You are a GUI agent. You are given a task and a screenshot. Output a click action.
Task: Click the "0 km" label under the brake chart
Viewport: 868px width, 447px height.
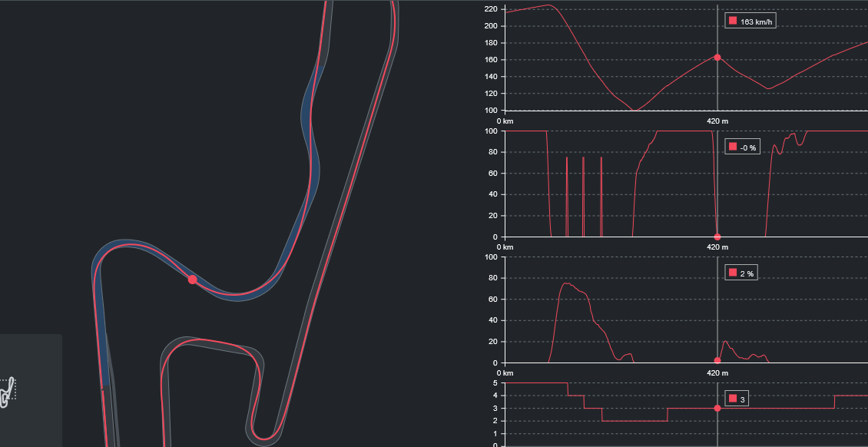click(x=505, y=373)
